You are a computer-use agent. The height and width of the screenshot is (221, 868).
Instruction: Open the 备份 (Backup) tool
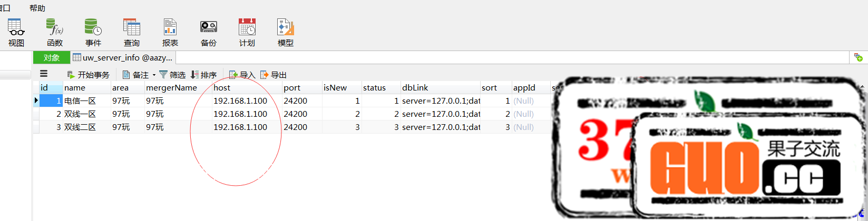pos(209,33)
